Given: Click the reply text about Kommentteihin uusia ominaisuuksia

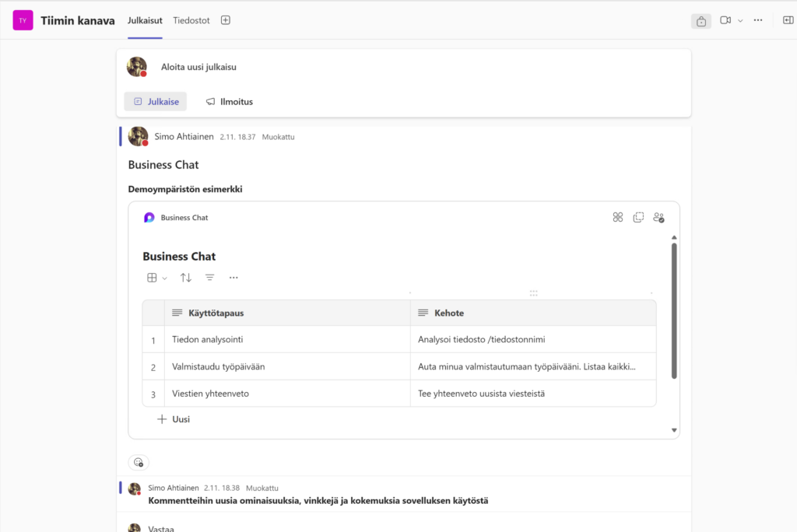Looking at the screenshot, I should coord(318,500).
